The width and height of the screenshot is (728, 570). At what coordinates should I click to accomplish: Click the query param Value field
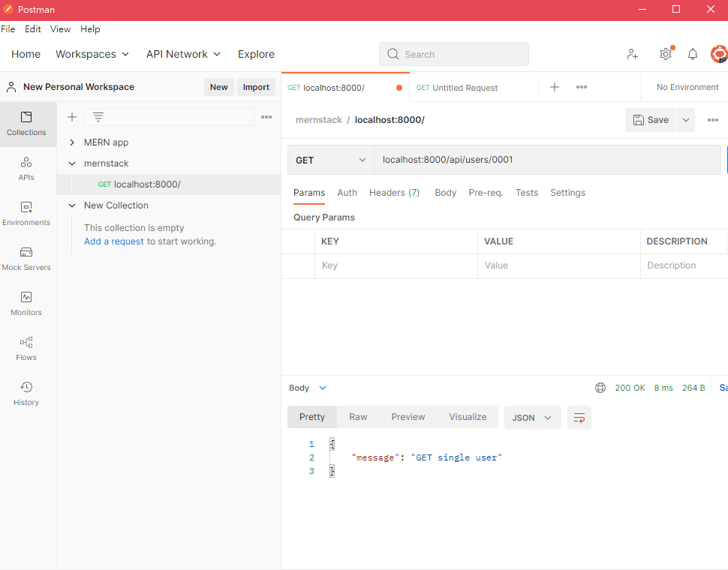[x=558, y=265]
